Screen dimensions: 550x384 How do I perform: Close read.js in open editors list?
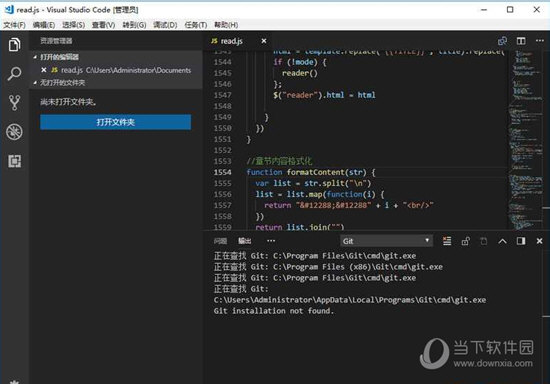pyautogui.click(x=44, y=70)
